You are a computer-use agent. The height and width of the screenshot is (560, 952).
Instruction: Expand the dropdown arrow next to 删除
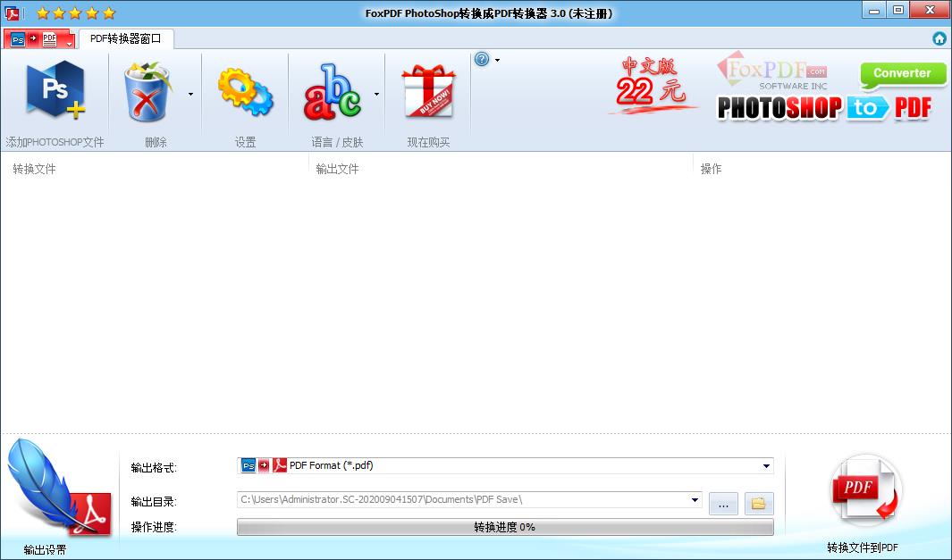coord(189,92)
